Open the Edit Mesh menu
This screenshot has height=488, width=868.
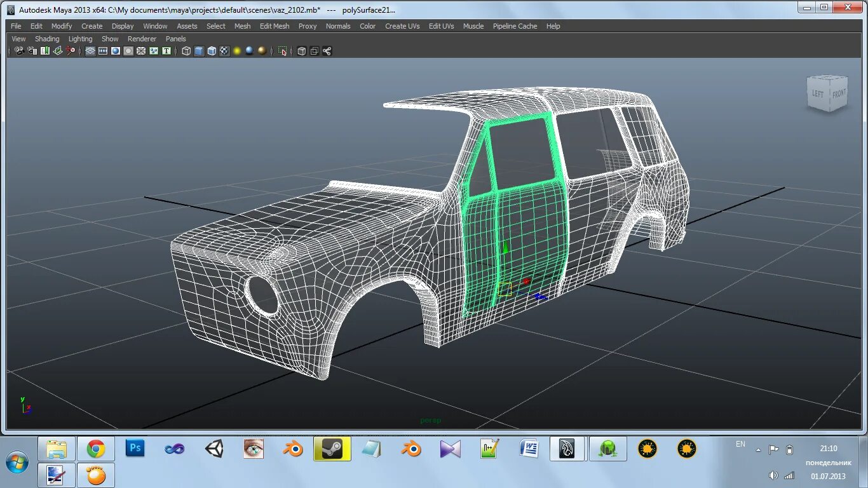coord(274,26)
